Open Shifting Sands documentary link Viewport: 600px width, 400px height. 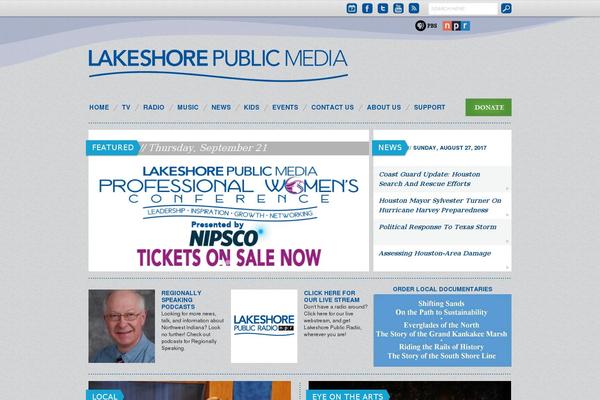point(441,308)
